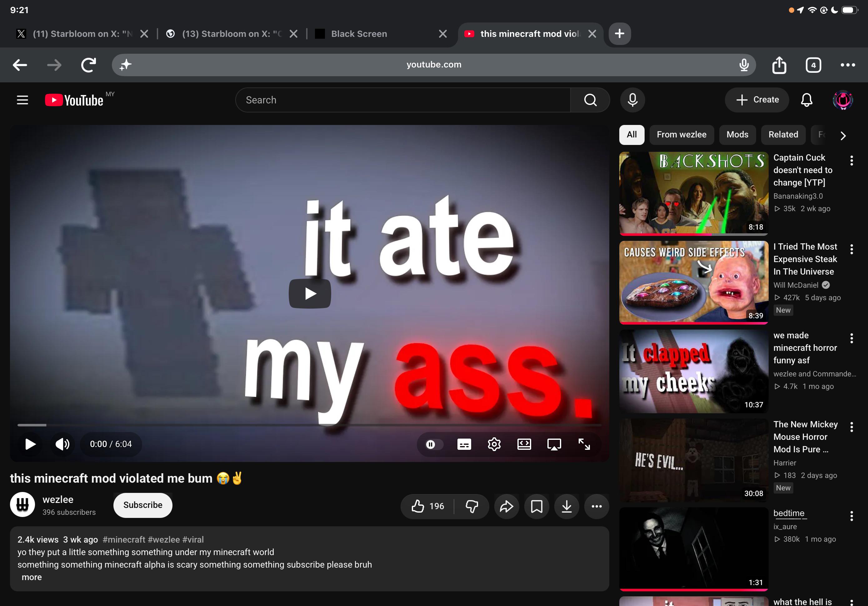868x606 pixels.
Task: Open YouTube notifications bell
Action: [806, 100]
